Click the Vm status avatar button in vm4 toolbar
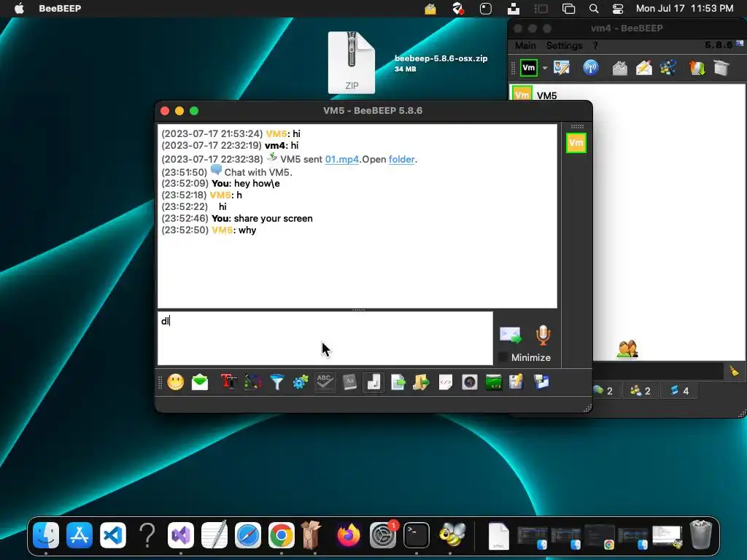747x560 pixels. tap(529, 68)
